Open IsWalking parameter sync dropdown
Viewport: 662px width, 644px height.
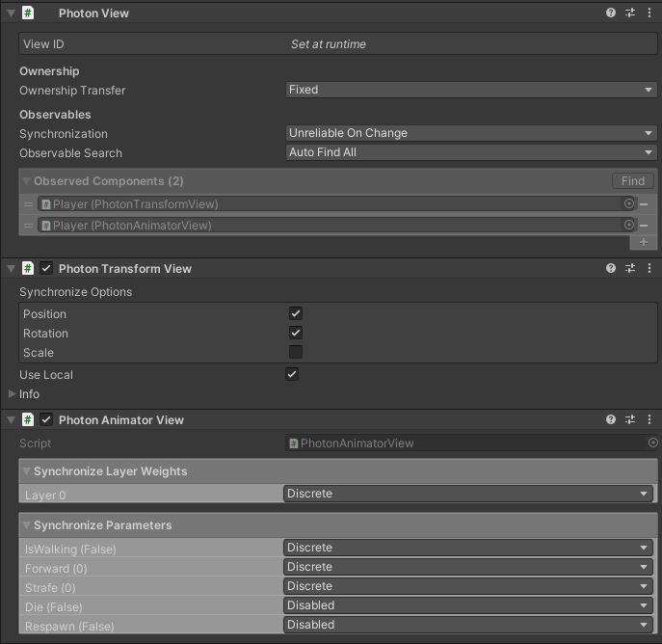tap(468, 548)
